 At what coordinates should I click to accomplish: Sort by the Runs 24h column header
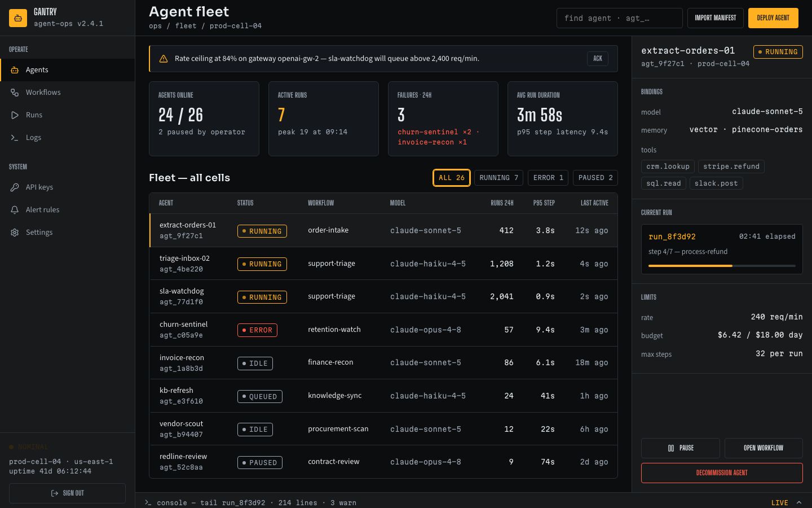tap(502, 203)
